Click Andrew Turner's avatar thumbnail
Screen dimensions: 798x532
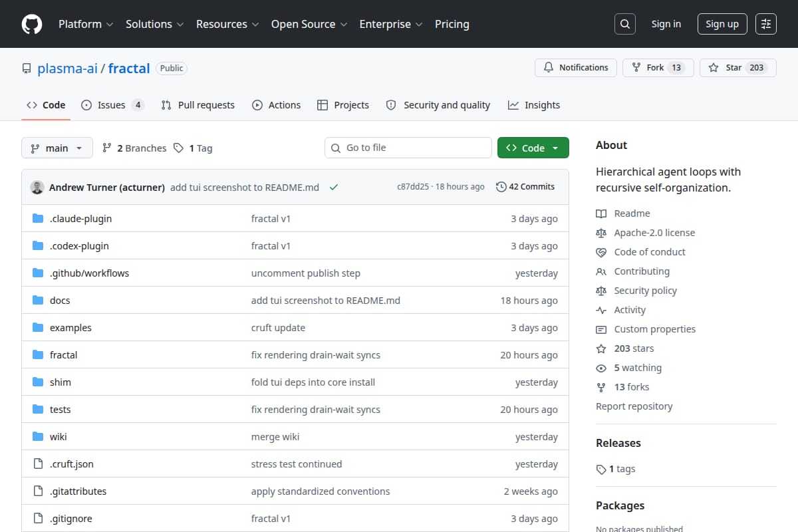point(37,187)
